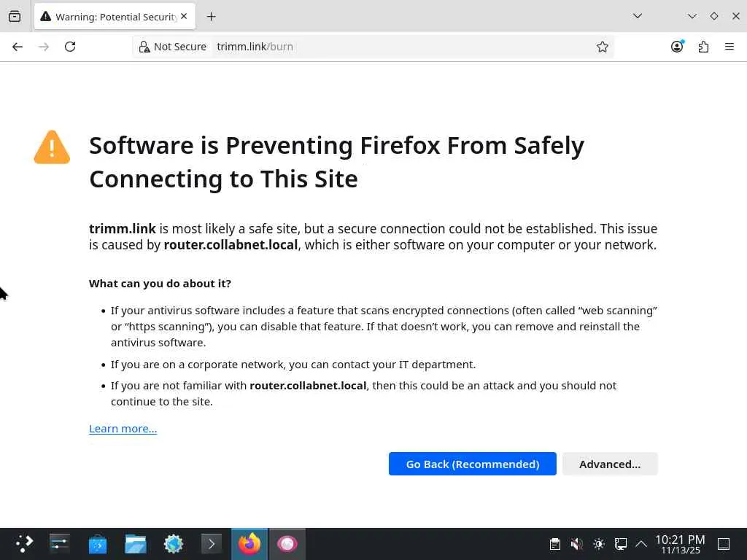This screenshot has height=560, width=747.
Task: Expand the hidden system tray icons arrow
Action: click(x=641, y=544)
